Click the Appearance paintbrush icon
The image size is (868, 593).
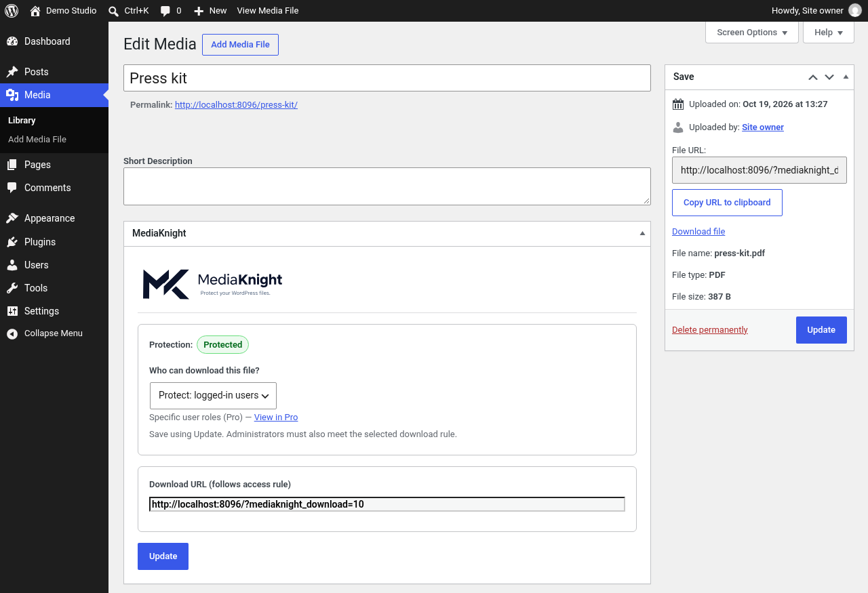(12, 218)
